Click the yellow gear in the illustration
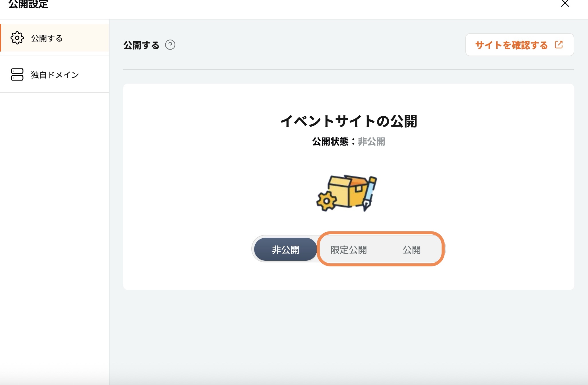The width and height of the screenshot is (588, 385). (326, 201)
